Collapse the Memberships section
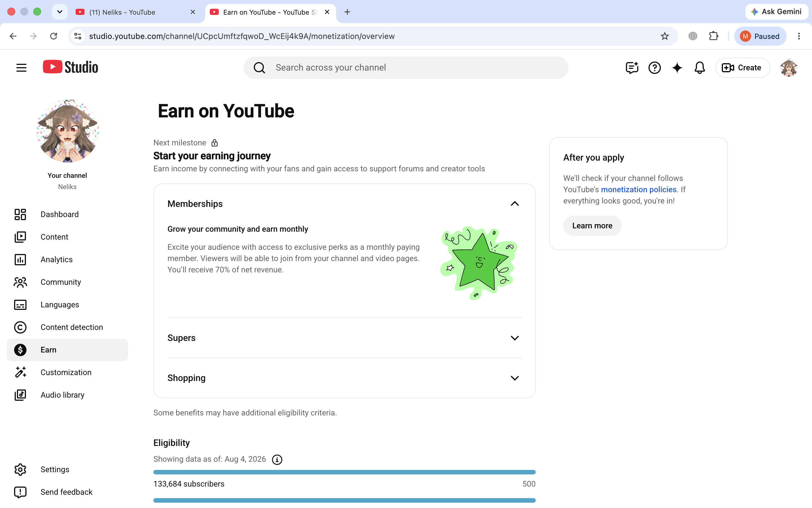812x508 pixels. click(514, 203)
